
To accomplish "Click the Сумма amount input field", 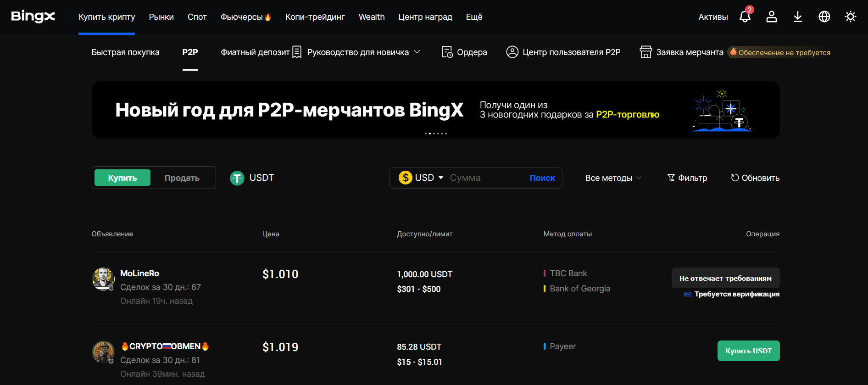I will 484,178.
